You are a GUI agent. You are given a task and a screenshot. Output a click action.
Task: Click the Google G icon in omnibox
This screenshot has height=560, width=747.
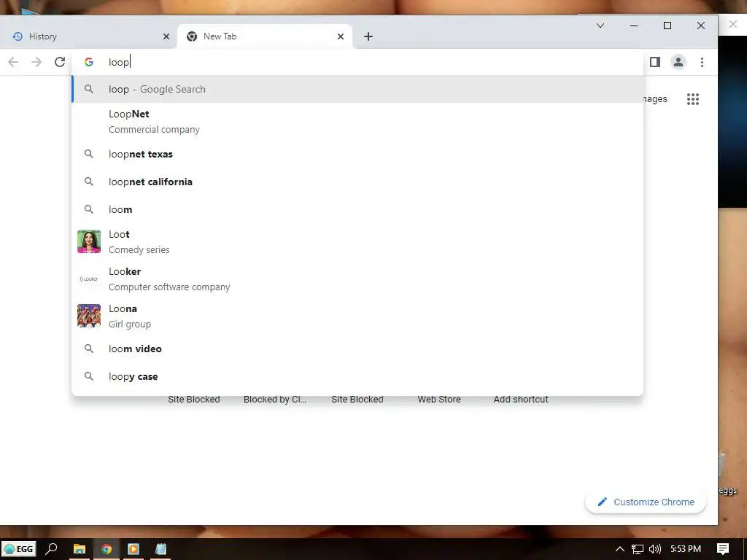[x=89, y=62]
